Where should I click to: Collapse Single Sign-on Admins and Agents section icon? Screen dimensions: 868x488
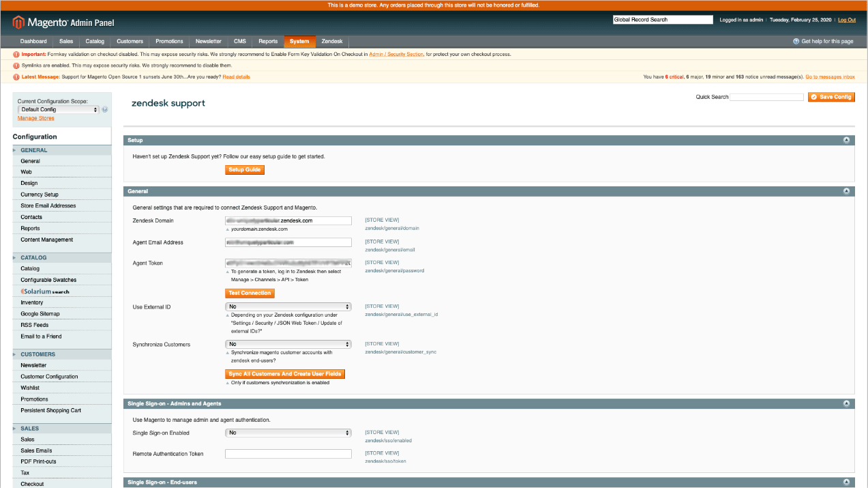tap(846, 403)
